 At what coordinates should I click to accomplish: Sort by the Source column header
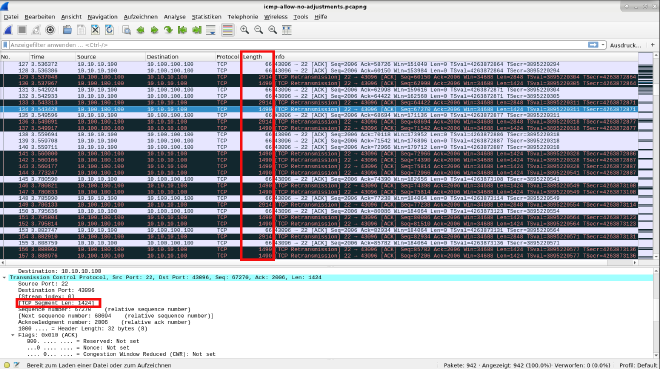(x=110, y=57)
